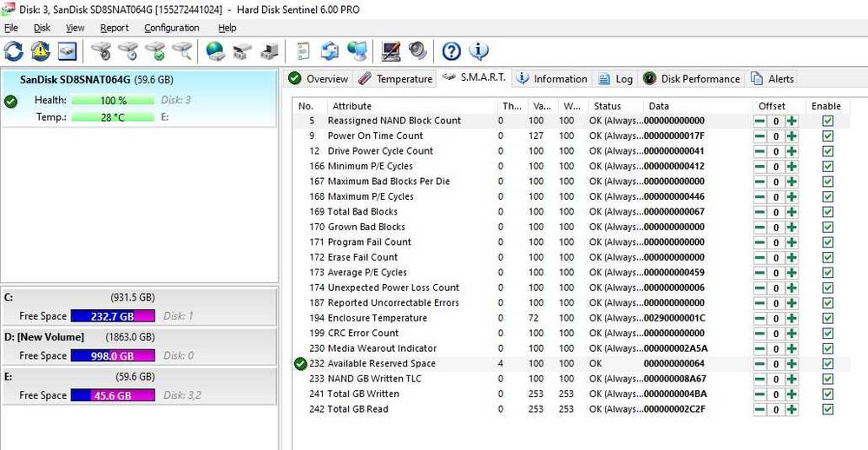Open the Configuration menu
The image size is (868, 450).
coord(172,28)
